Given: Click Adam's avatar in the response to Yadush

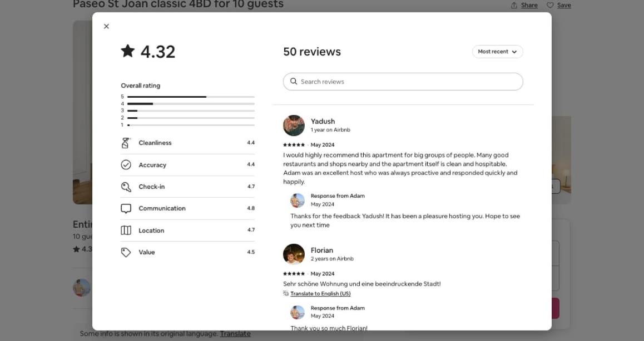Looking at the screenshot, I should tap(298, 200).
